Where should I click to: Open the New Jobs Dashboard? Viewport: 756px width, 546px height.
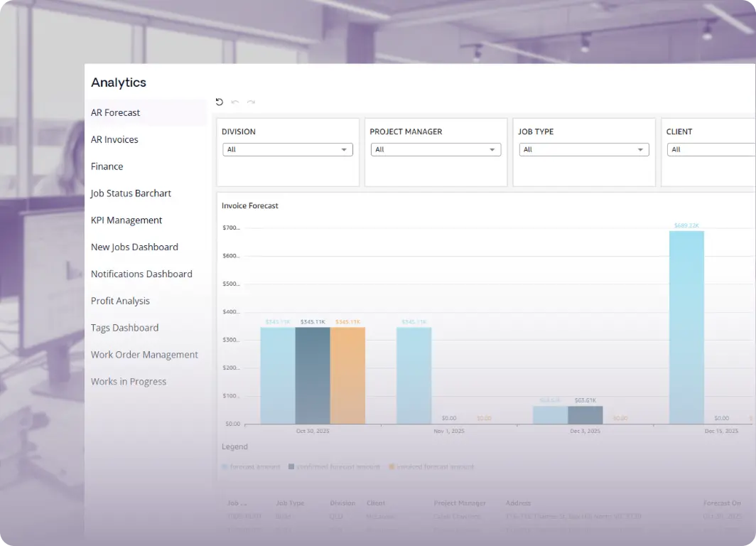(134, 247)
